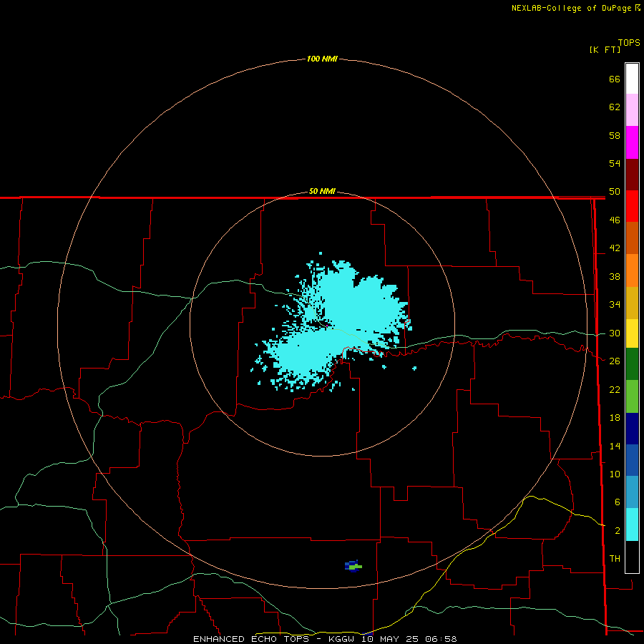Click the "2" scale value
Screen dimensions: 644x644
pyautogui.click(x=617, y=531)
